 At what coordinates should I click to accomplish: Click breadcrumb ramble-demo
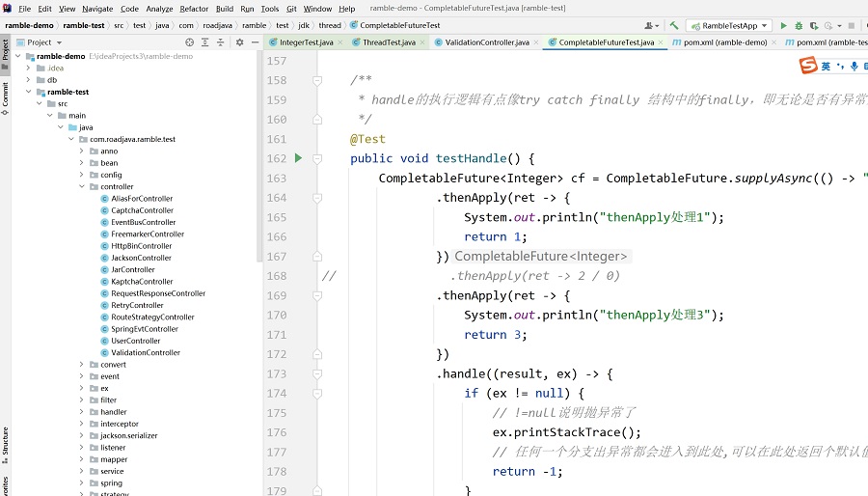coord(29,25)
